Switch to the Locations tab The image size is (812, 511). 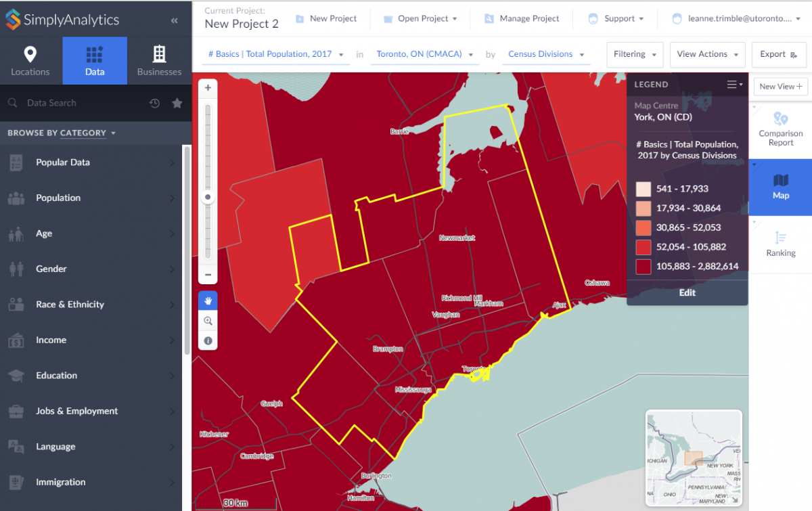(30, 61)
